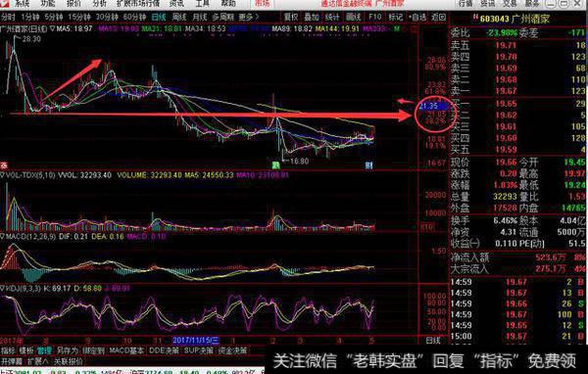Click the 绑定到 bind button
588x374 pixels.
(x=93, y=351)
